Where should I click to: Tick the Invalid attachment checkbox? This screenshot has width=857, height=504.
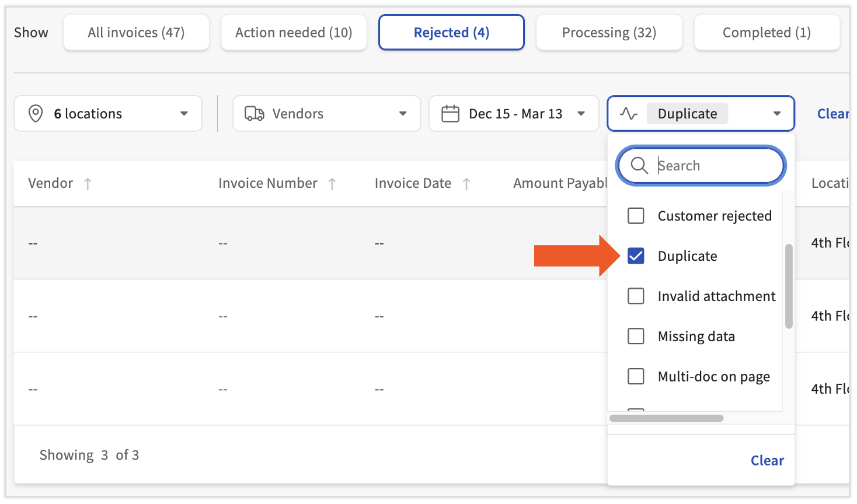(636, 296)
